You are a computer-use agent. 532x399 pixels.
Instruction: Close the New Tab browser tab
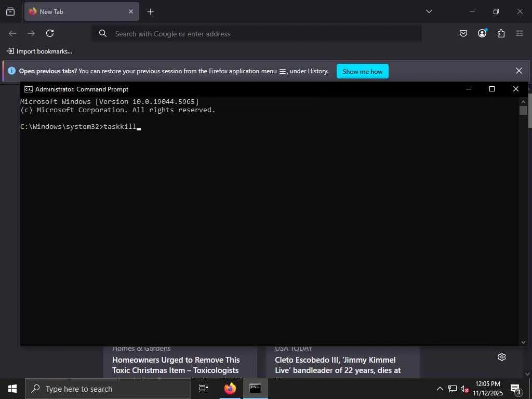[x=130, y=11]
